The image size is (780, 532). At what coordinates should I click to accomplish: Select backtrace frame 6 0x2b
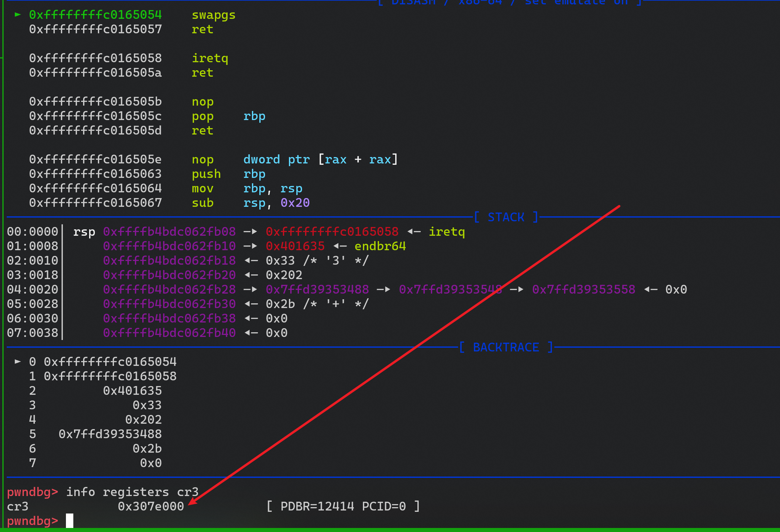click(95, 449)
